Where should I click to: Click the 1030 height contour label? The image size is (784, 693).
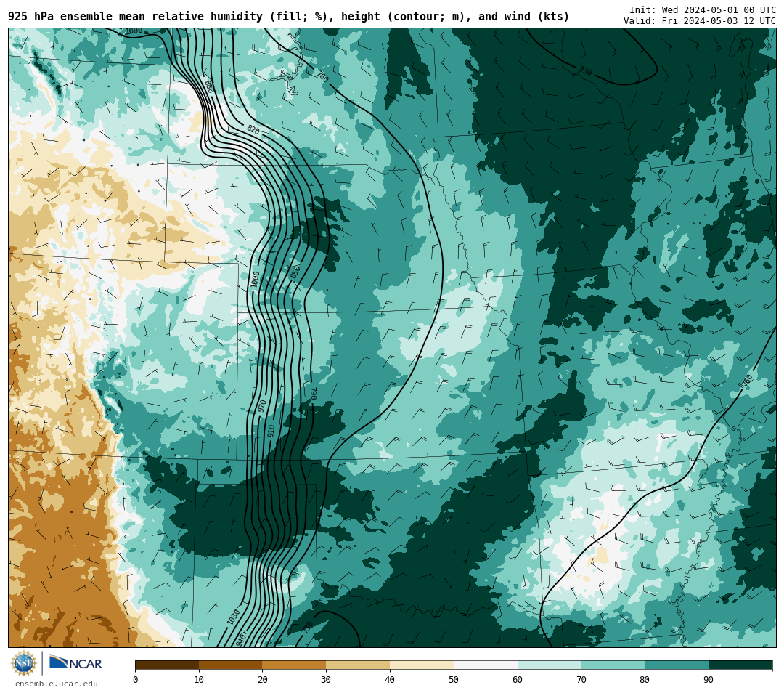click(x=234, y=617)
